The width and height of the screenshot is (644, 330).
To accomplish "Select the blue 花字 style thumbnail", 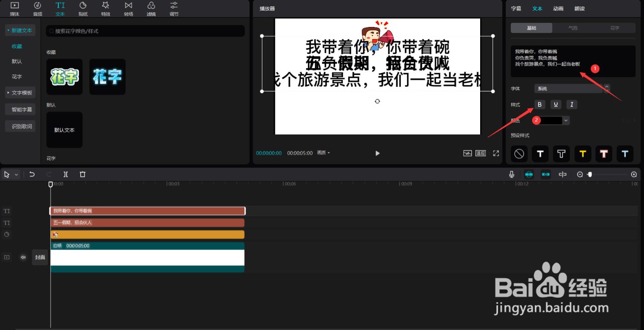I will [x=107, y=77].
